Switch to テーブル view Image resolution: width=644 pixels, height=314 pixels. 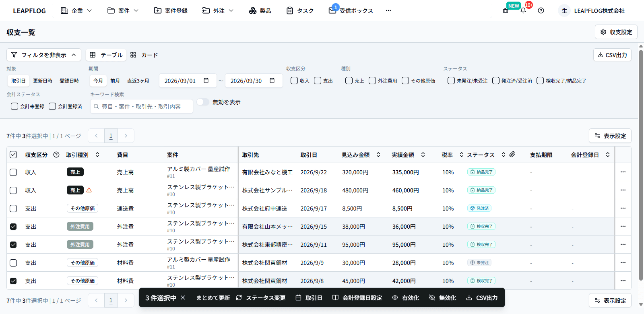tap(106, 55)
